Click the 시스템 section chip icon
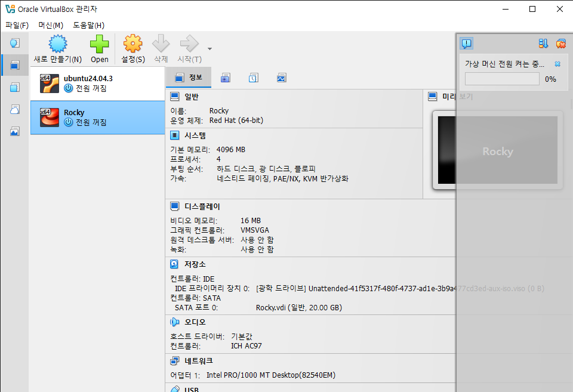The width and height of the screenshot is (573, 392). coord(175,135)
